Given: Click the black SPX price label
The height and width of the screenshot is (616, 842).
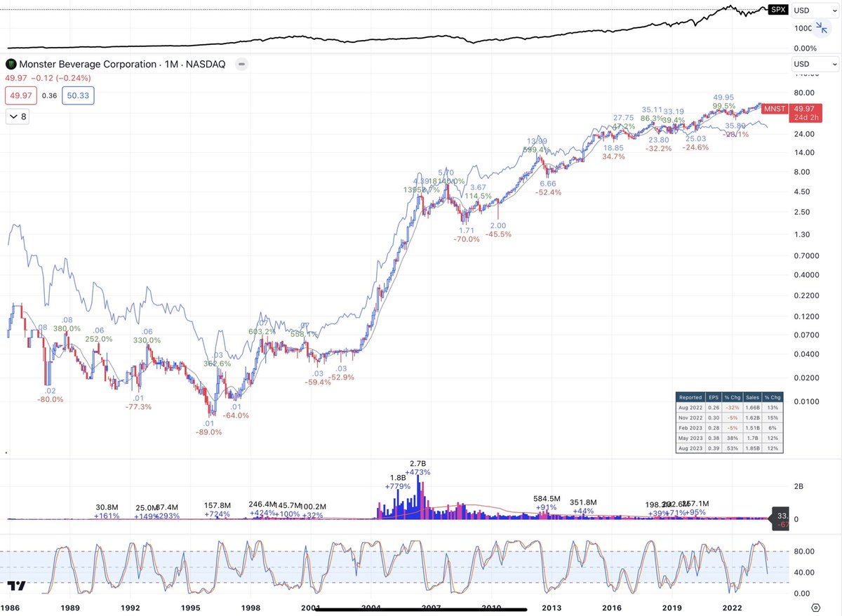Looking at the screenshot, I should (777, 11).
